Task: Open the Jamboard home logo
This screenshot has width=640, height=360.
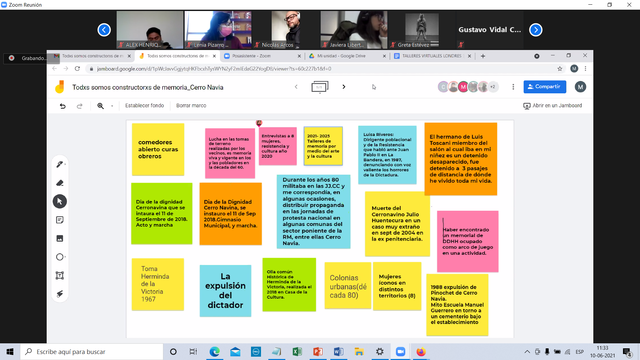Action: point(60,87)
